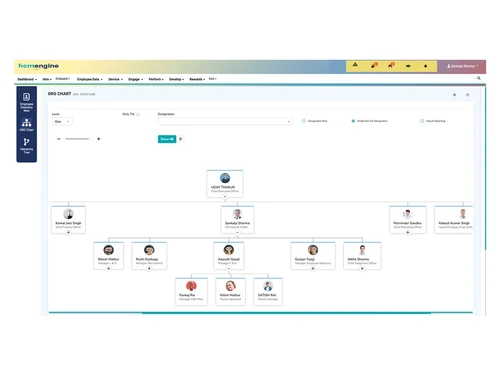Click Rakesh Kumar Singh's avatar
The image size is (500, 375).
463,214
